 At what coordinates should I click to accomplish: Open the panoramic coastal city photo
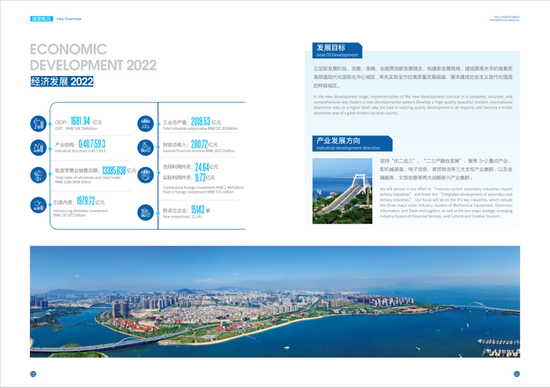(x=275, y=302)
